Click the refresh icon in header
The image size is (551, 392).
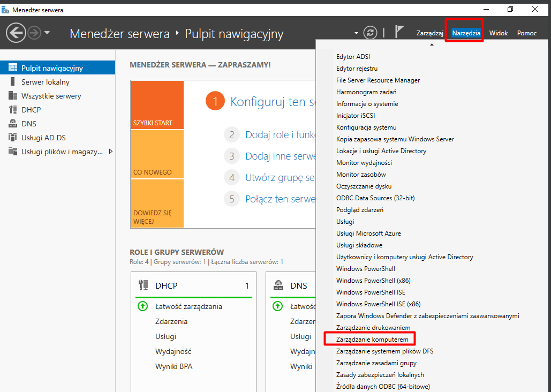[x=370, y=33]
